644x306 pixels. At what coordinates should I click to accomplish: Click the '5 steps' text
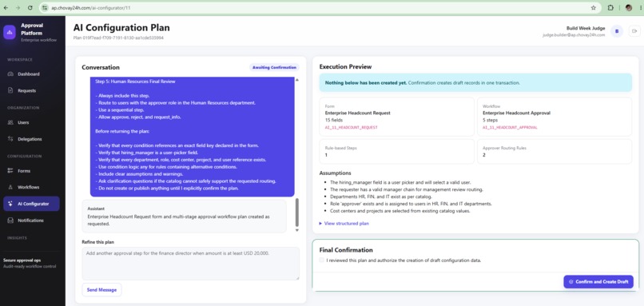pyautogui.click(x=490, y=121)
